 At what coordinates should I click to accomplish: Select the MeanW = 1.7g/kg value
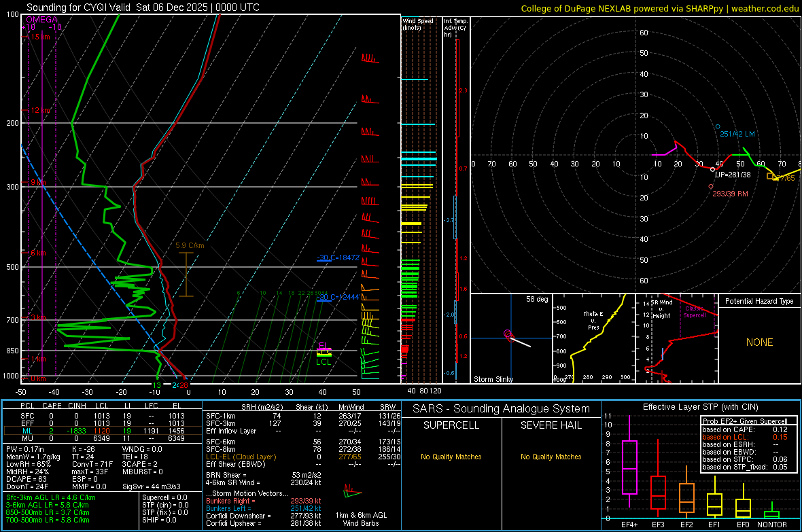point(33,457)
